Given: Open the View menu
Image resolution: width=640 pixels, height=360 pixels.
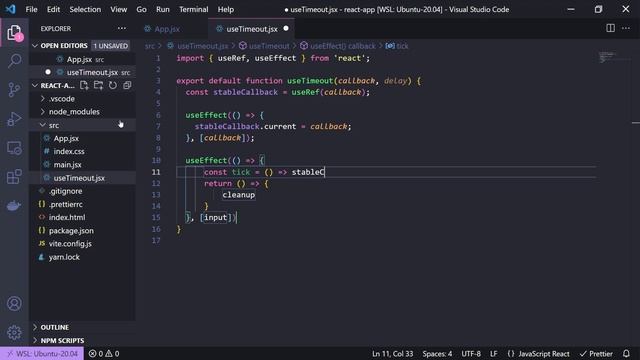Looking at the screenshot, I should click(x=118, y=9).
